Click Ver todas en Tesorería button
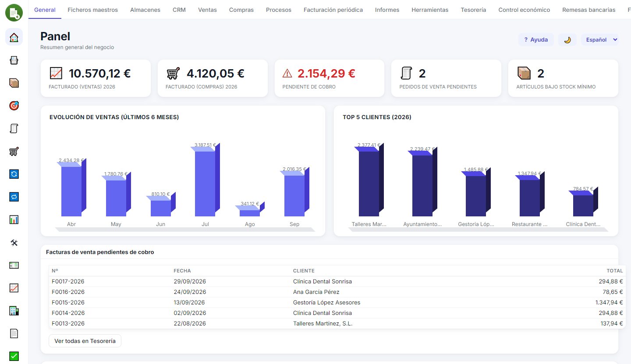This screenshot has height=364, width=631. click(x=85, y=341)
